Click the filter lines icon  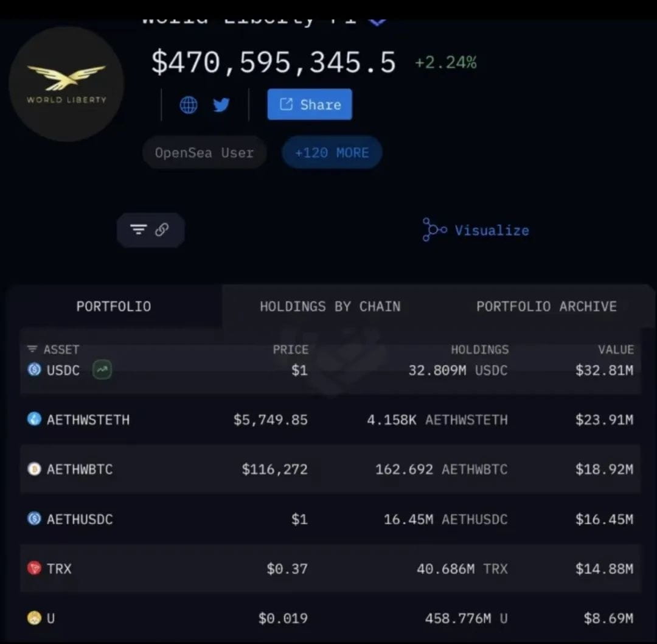[138, 229]
